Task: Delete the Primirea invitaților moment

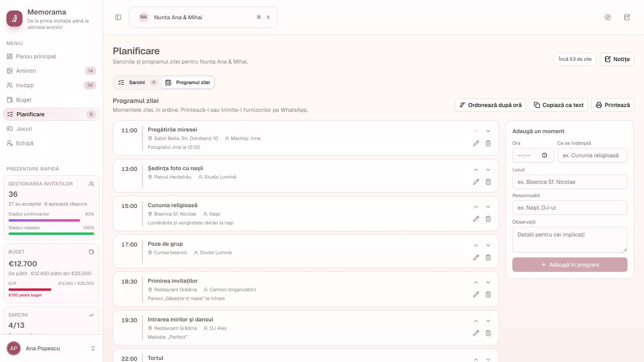Action: click(x=488, y=294)
